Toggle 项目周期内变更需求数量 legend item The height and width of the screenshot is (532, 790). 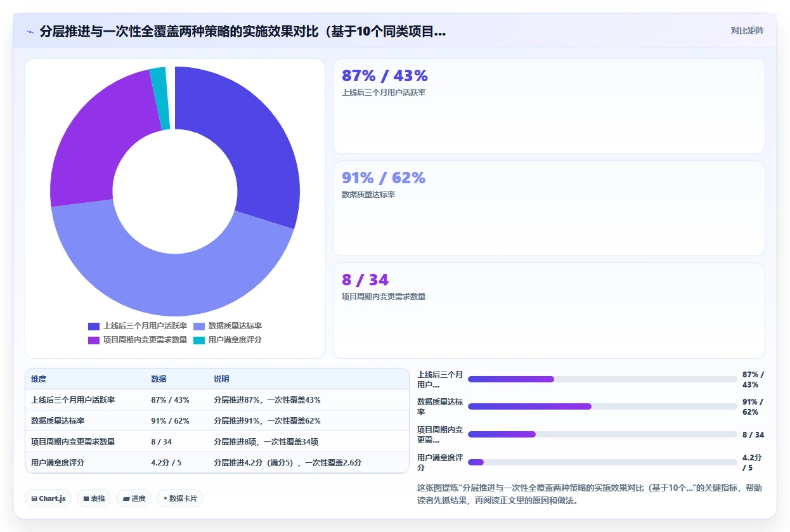(138, 340)
